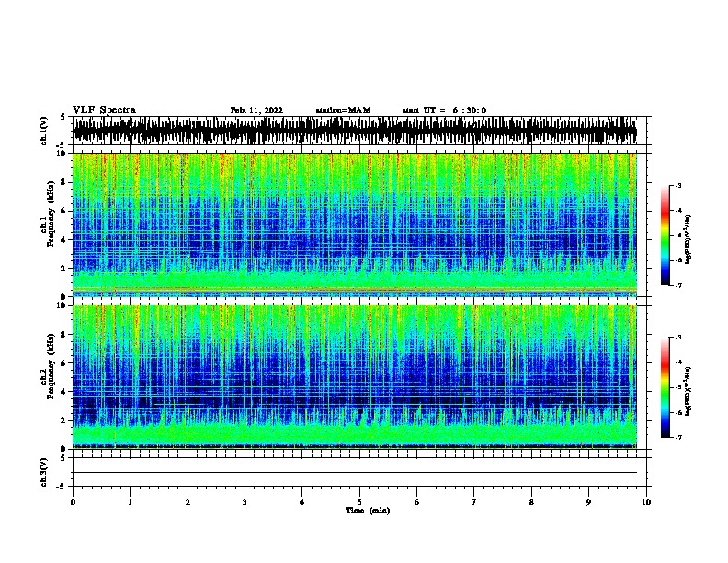The width and height of the screenshot is (728, 563).
Task: Click the "2" kHz tick on ch.2 spectrogram
Action: click(x=63, y=420)
